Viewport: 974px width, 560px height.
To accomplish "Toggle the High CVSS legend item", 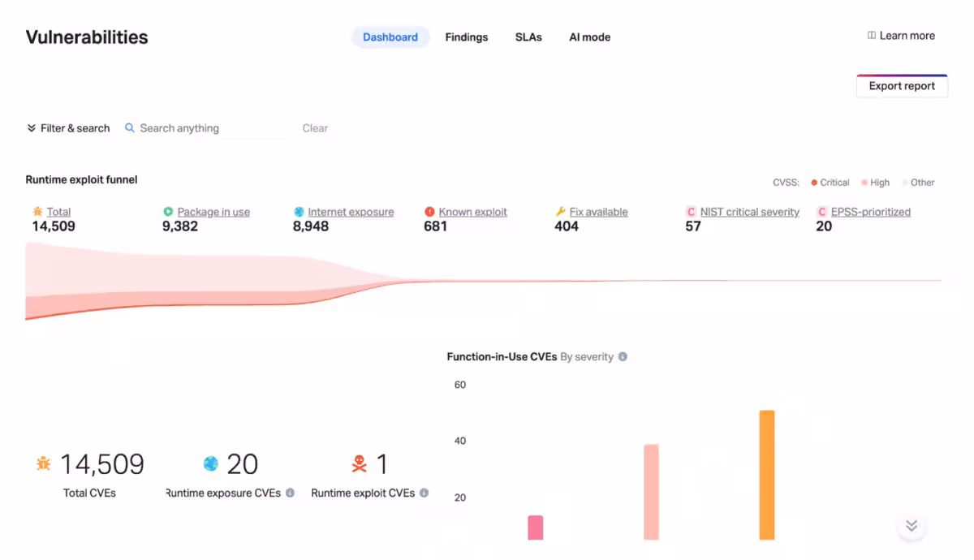I will [x=876, y=183].
